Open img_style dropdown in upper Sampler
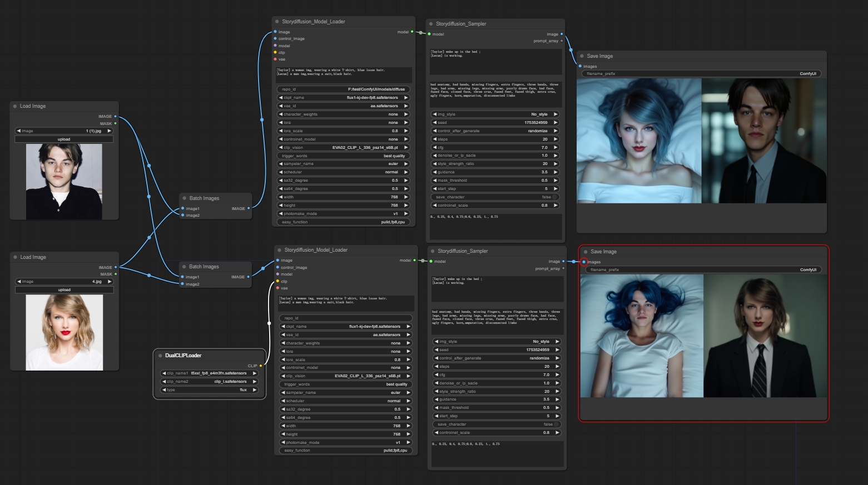Screen dimensions: 868x485 (x=495, y=114)
